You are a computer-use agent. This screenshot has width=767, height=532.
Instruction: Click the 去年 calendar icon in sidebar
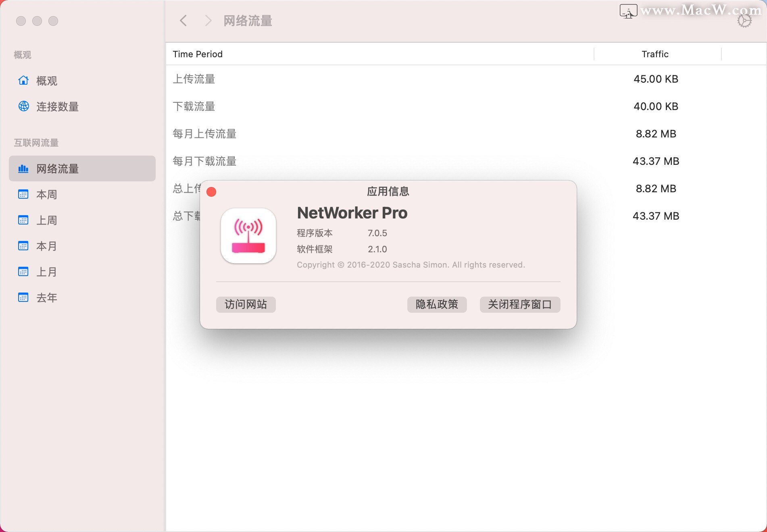click(x=23, y=297)
